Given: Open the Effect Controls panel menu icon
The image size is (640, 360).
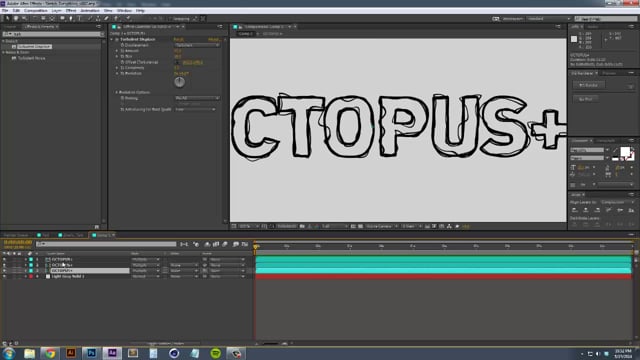Looking at the screenshot, I should tap(220, 27).
